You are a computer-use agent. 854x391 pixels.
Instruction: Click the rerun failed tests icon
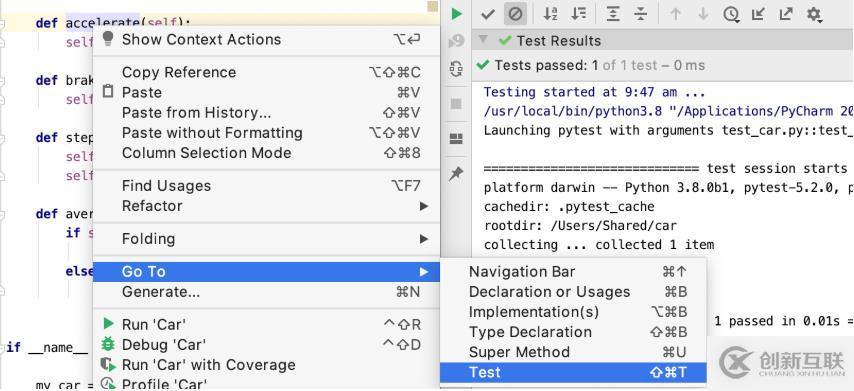point(456,41)
